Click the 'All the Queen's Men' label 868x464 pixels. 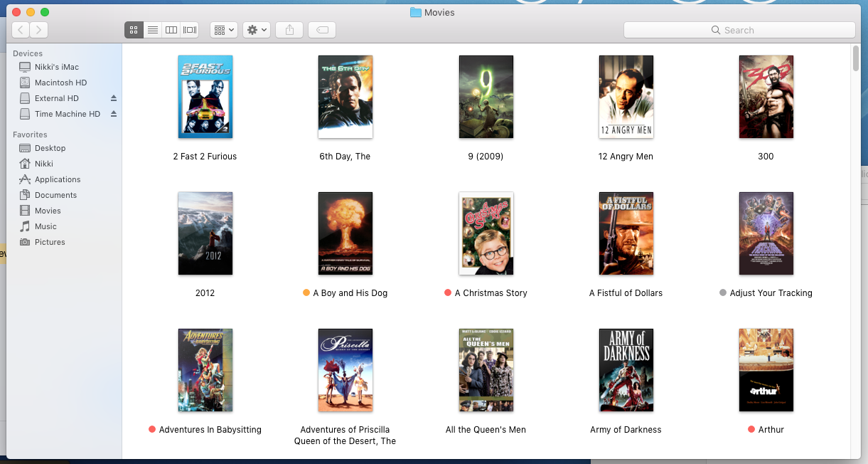pos(486,430)
